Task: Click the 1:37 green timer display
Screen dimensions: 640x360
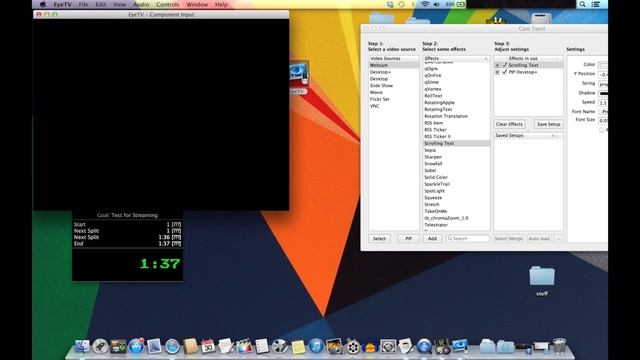Action: [160, 264]
